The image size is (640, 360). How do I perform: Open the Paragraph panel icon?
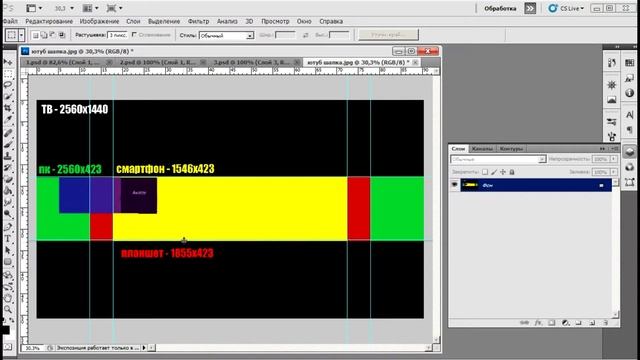click(629, 130)
